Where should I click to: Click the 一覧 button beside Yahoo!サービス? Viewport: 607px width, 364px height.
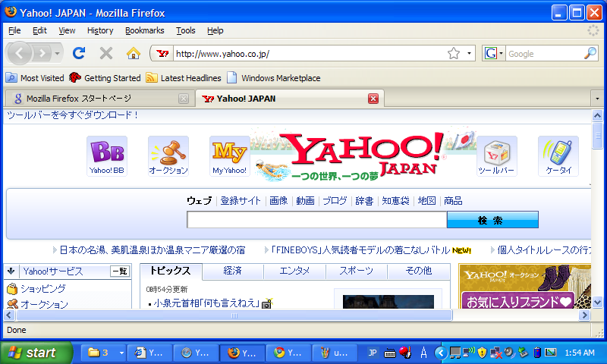(120, 271)
